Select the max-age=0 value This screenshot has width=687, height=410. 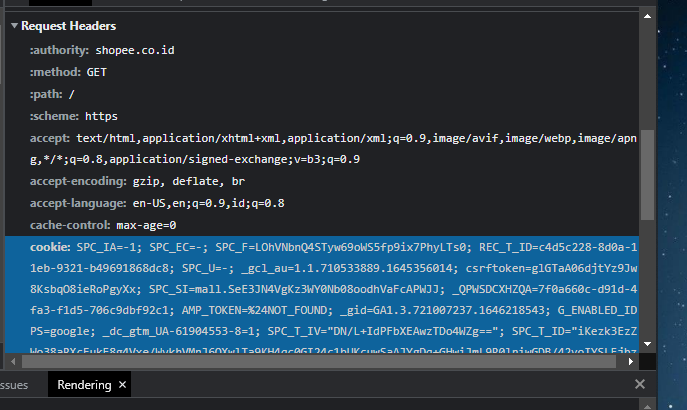[x=146, y=225]
